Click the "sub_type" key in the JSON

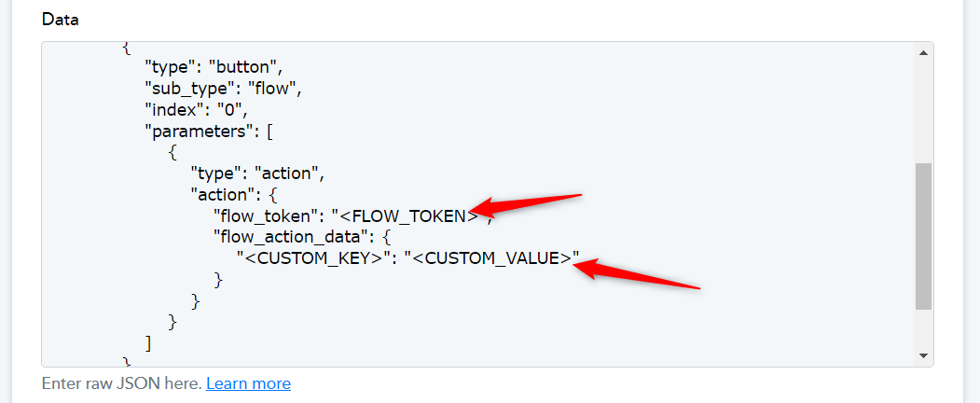pos(186,89)
